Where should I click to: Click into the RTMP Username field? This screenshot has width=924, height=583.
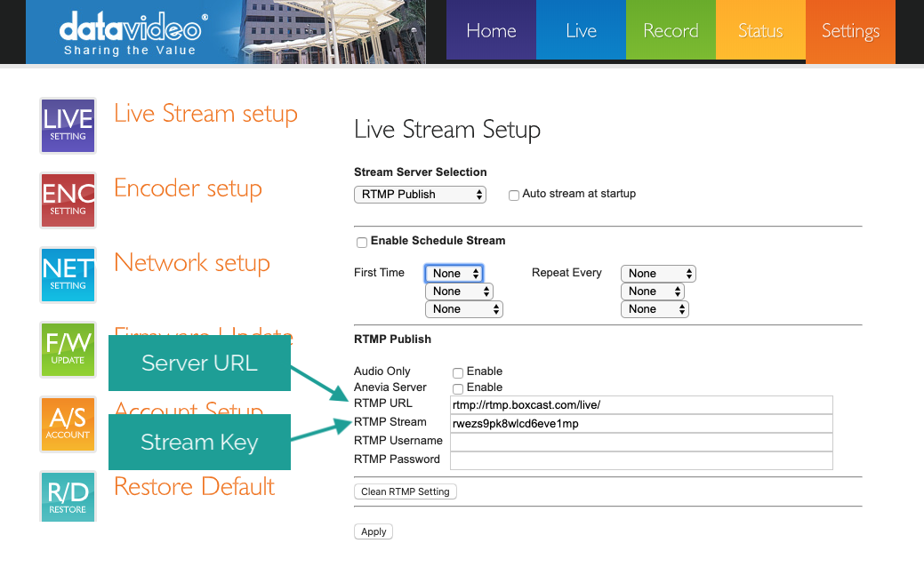point(640,442)
